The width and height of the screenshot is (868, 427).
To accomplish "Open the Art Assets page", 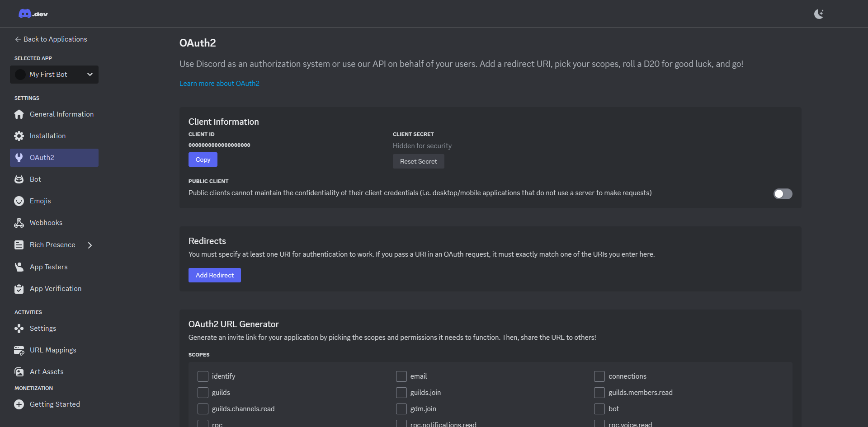I will [54, 372].
